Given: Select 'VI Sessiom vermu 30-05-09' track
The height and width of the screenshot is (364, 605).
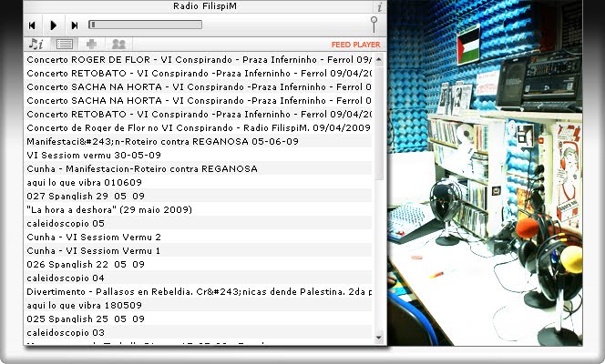Looking at the screenshot, I should pyautogui.click(x=199, y=156).
